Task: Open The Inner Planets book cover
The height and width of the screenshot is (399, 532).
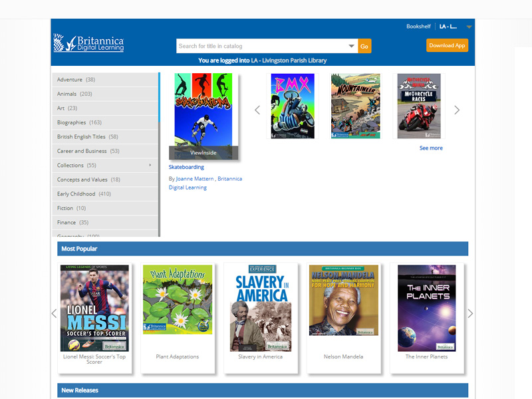Action: 427,308
